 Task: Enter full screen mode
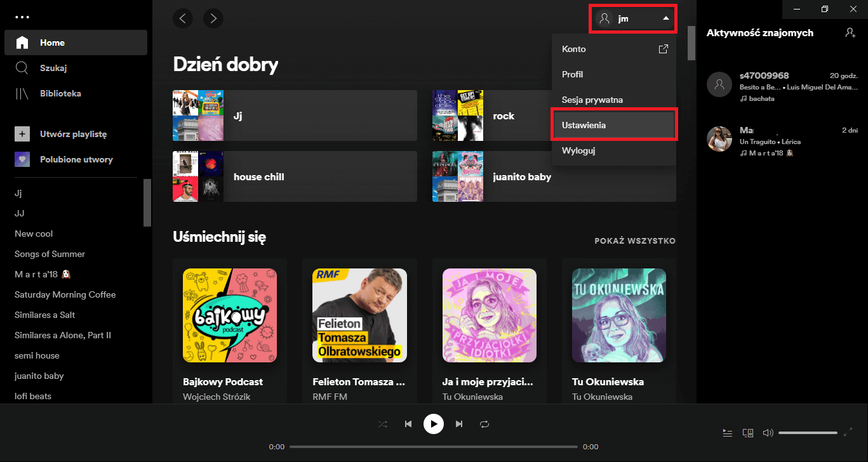coord(848,433)
